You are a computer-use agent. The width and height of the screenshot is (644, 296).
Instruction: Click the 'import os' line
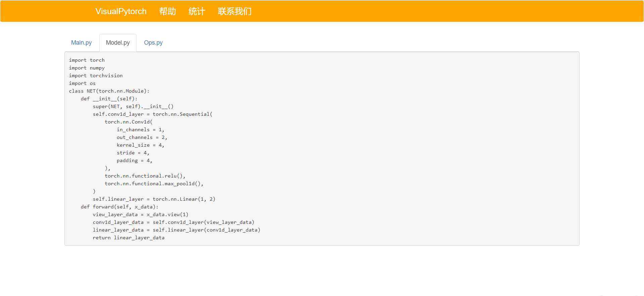82,83
